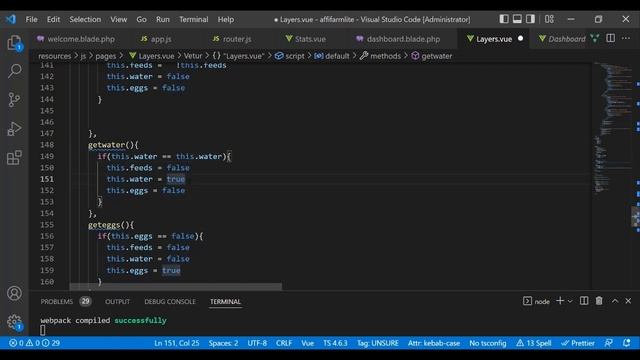Click 13 Spell status item
This screenshot has height=360, width=640.
tap(533, 343)
